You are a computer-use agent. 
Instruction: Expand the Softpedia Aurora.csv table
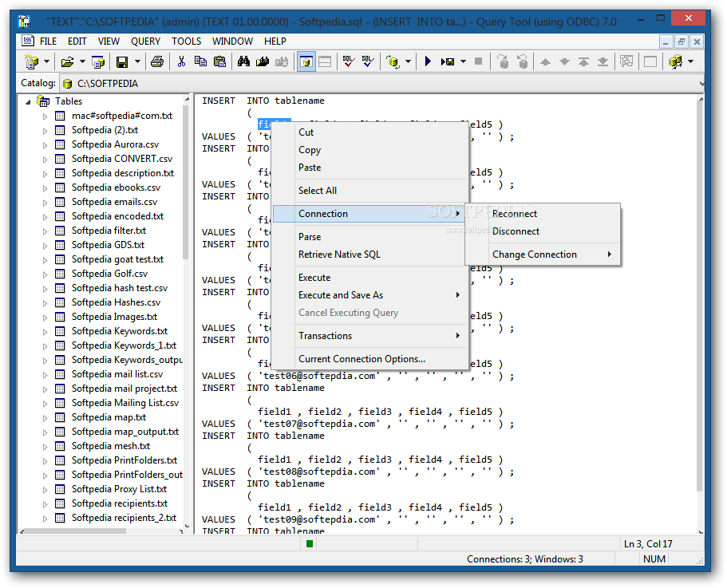pos(45,145)
